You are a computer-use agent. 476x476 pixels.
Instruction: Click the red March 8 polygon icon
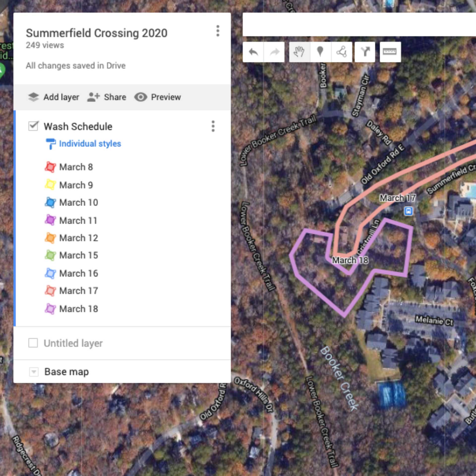pos(50,167)
